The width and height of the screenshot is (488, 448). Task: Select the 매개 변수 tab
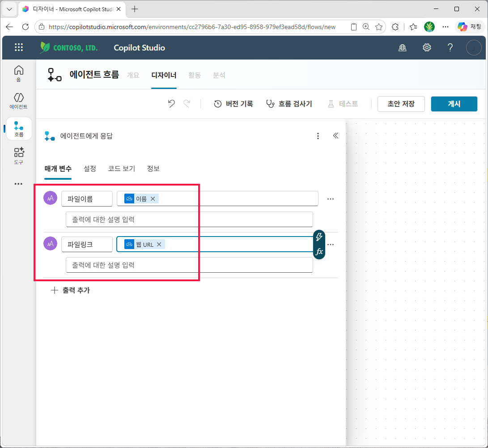coord(58,169)
